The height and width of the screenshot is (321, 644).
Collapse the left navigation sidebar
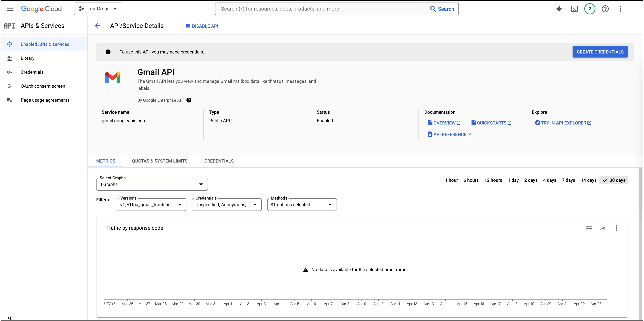point(9,318)
